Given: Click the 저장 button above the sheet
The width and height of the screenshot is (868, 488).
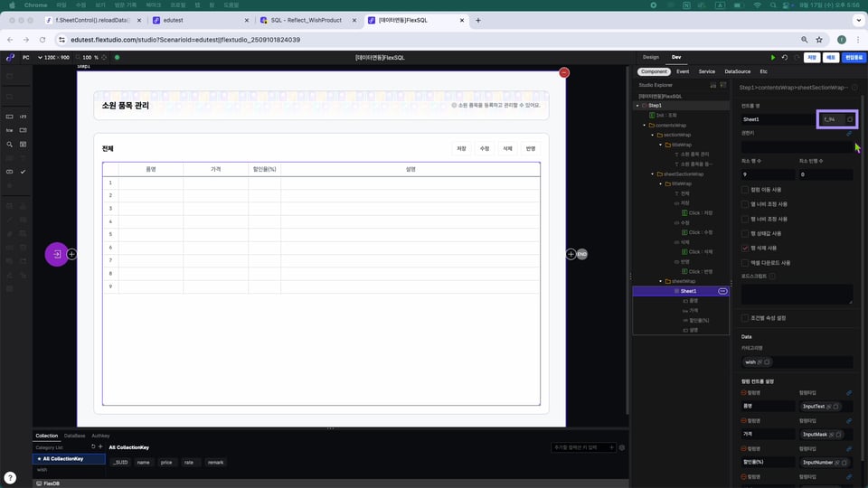Looking at the screenshot, I should pyautogui.click(x=462, y=149).
